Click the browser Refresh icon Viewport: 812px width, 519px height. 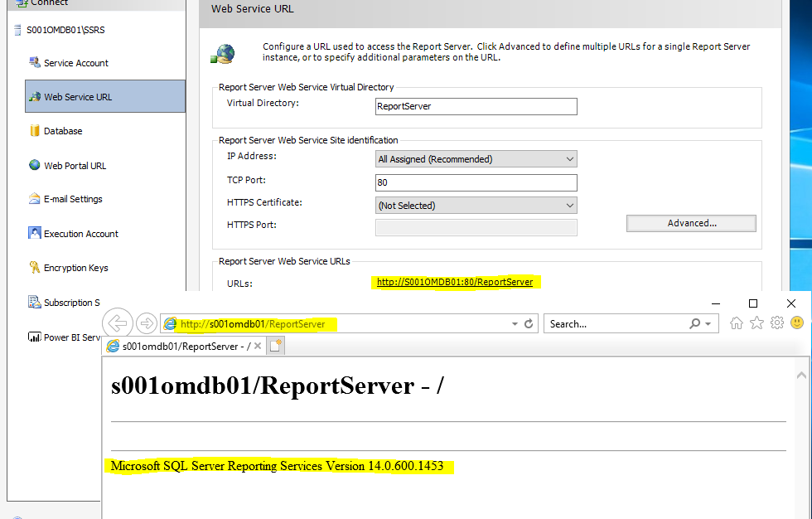tap(529, 323)
